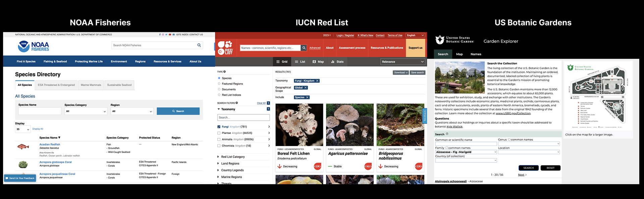644x199 pixels.
Task: Click CR badge on Boreal Felt Lichen
Action: click(317, 166)
